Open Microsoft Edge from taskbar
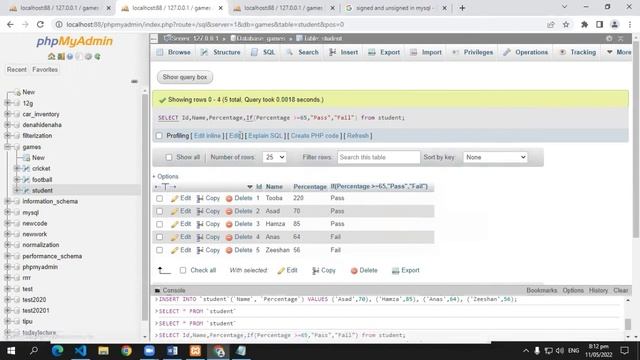The height and width of the screenshot is (360, 640). (58, 351)
